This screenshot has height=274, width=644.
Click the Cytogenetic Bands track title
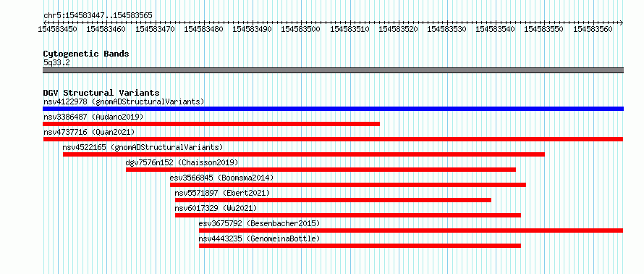86,54
